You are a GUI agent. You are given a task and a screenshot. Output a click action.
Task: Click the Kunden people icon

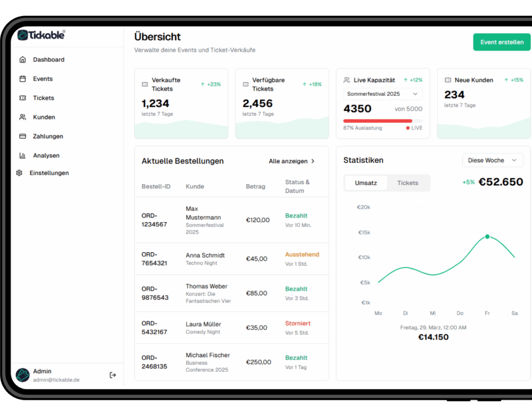pos(22,117)
